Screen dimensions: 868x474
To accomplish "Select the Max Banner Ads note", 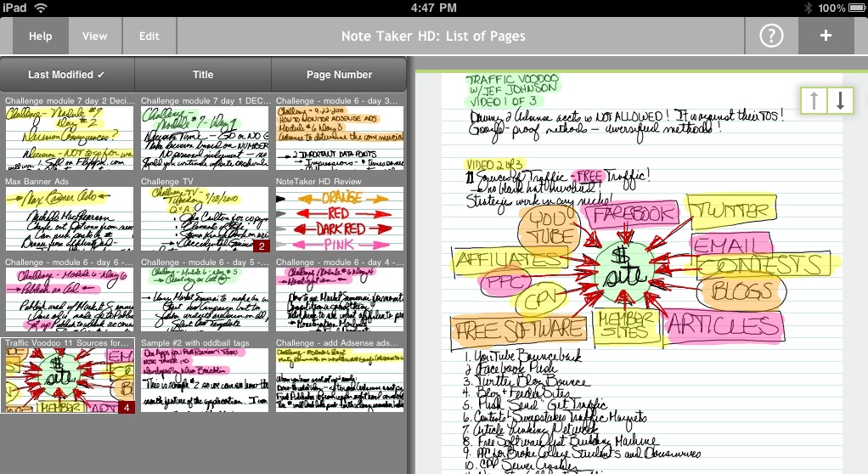I will [69, 218].
